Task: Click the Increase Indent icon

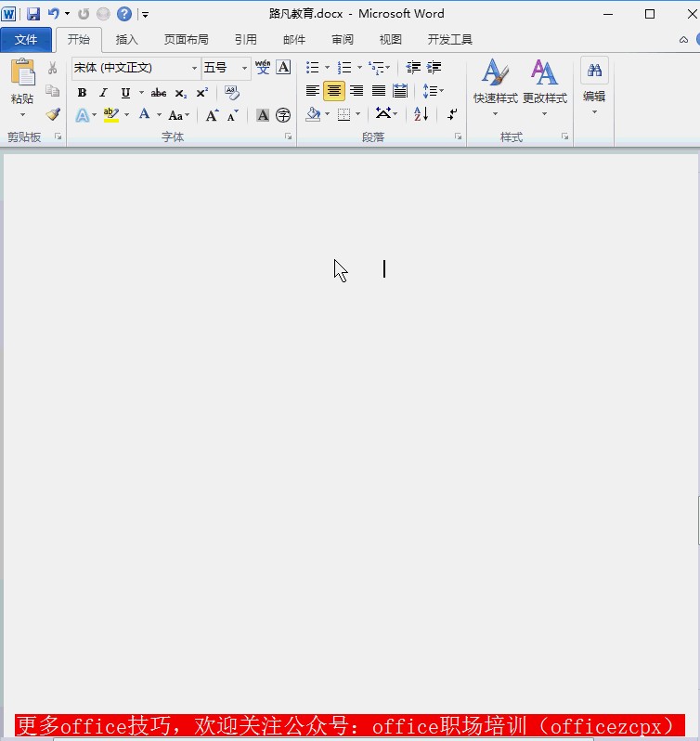Action: point(434,68)
